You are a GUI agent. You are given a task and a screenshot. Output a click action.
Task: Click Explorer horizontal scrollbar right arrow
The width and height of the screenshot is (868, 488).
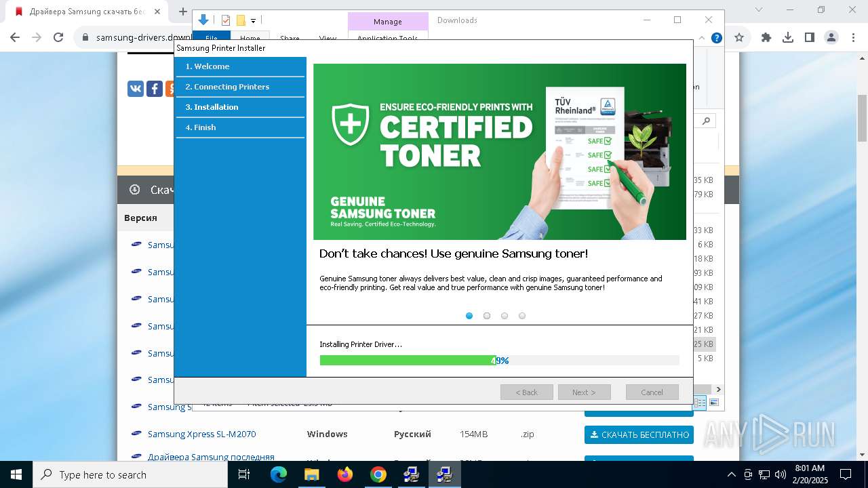718,390
